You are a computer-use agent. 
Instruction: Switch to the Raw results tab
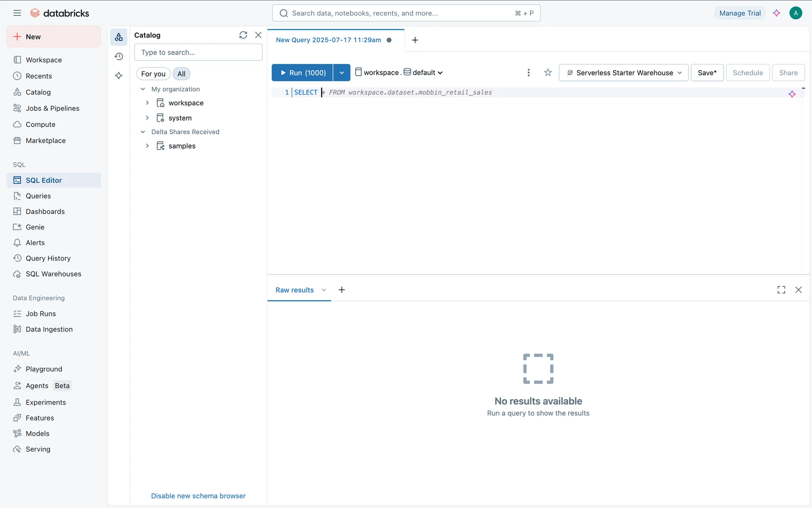pos(294,290)
